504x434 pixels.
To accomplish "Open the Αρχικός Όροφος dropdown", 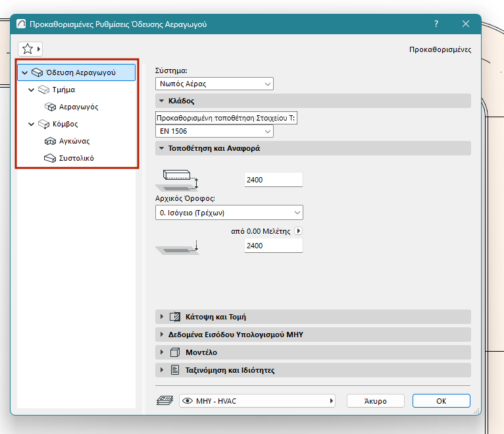I will point(229,213).
